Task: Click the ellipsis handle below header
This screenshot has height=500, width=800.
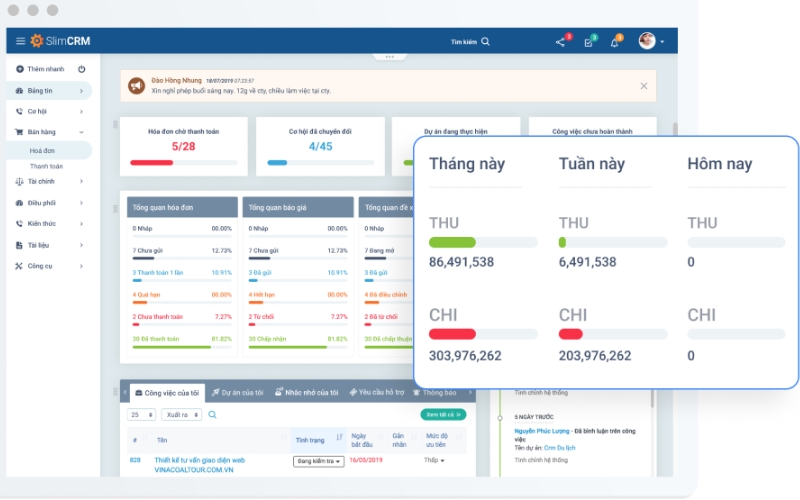Action: [390, 57]
